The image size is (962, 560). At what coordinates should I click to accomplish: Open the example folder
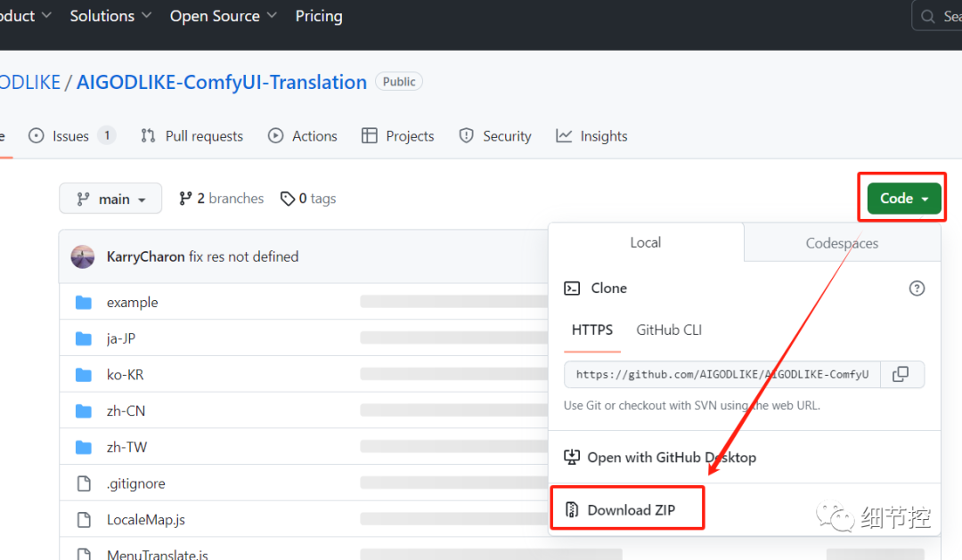(133, 303)
